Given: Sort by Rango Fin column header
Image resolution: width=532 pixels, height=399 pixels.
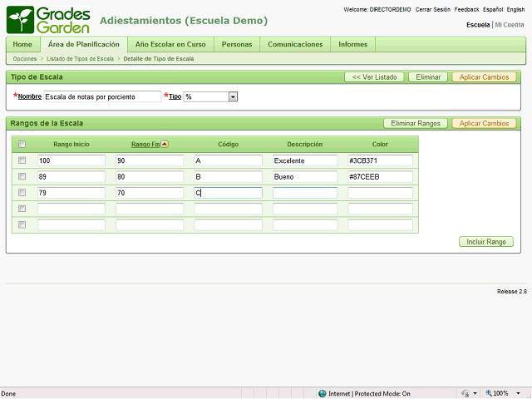Looking at the screenshot, I should [145, 144].
